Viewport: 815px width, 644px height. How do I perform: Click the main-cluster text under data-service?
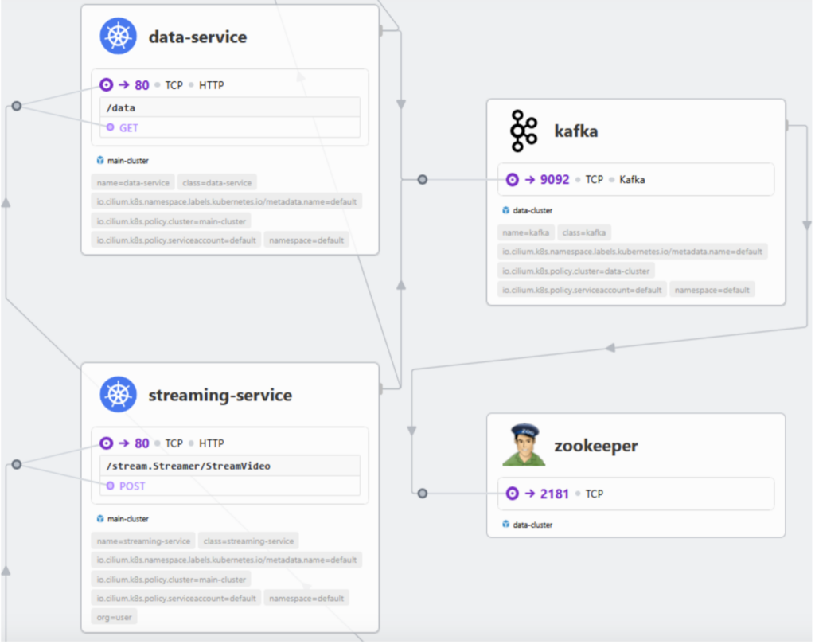tap(128, 161)
